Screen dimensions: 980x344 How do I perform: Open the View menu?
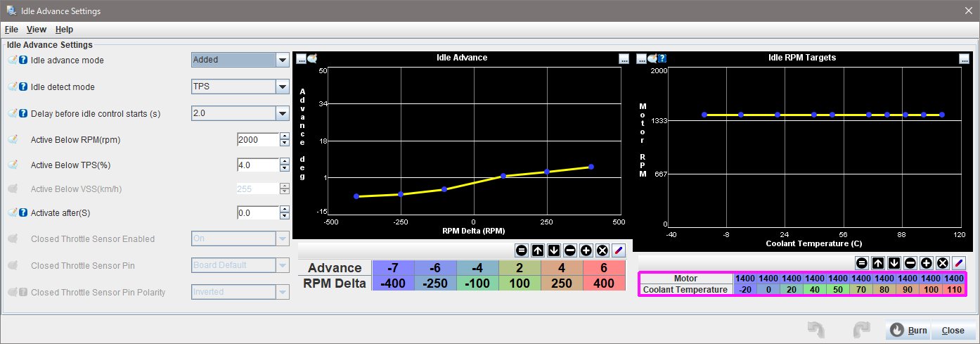[x=37, y=30]
